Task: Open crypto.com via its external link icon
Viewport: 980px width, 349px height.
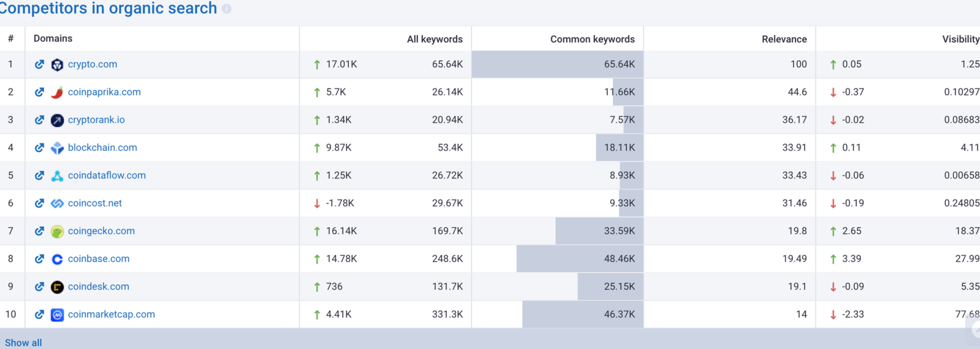Action: point(39,64)
